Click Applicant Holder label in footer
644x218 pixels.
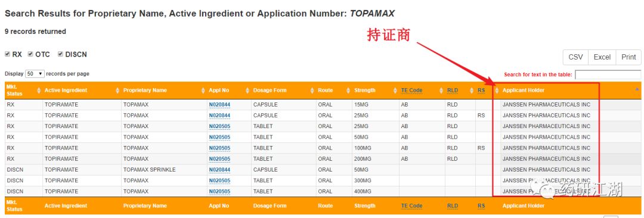pyautogui.click(x=524, y=206)
